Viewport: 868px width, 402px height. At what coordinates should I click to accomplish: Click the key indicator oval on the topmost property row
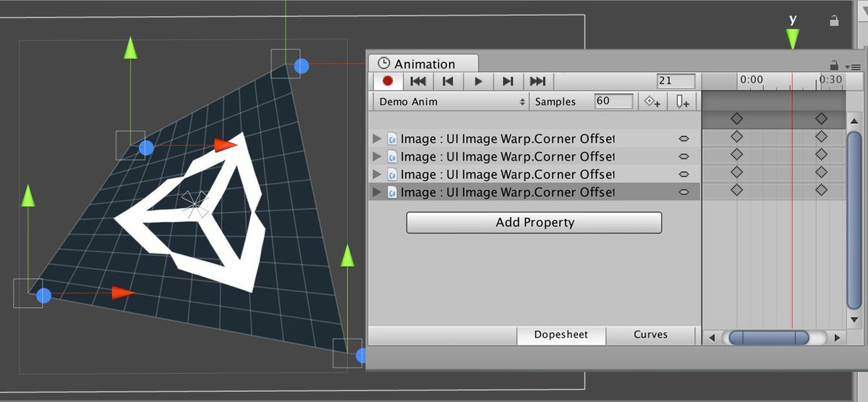coord(684,138)
